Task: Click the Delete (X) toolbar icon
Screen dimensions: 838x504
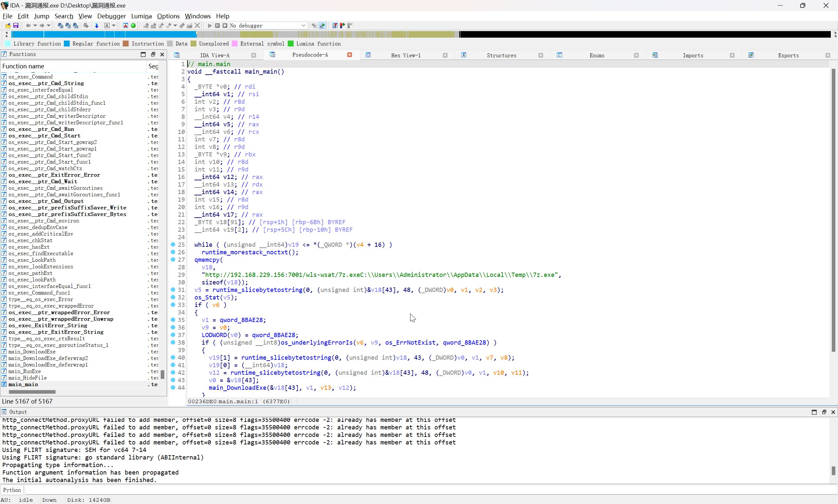Action: click(197, 26)
